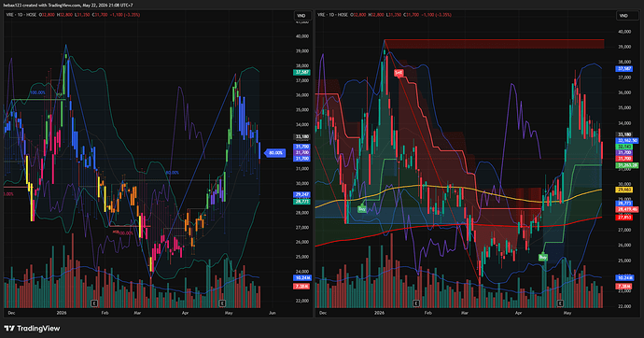Select the blue 37,587 price label on right chart
The image size is (644, 338).
click(623, 69)
